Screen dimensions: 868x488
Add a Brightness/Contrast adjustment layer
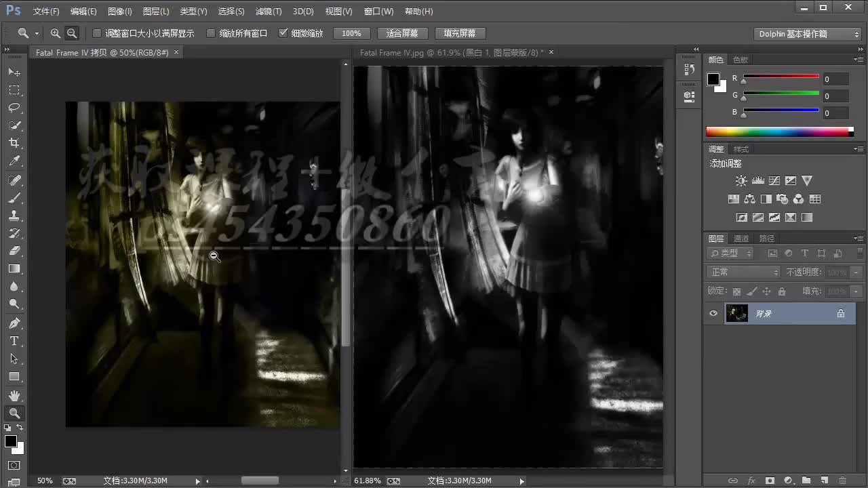[741, 180]
